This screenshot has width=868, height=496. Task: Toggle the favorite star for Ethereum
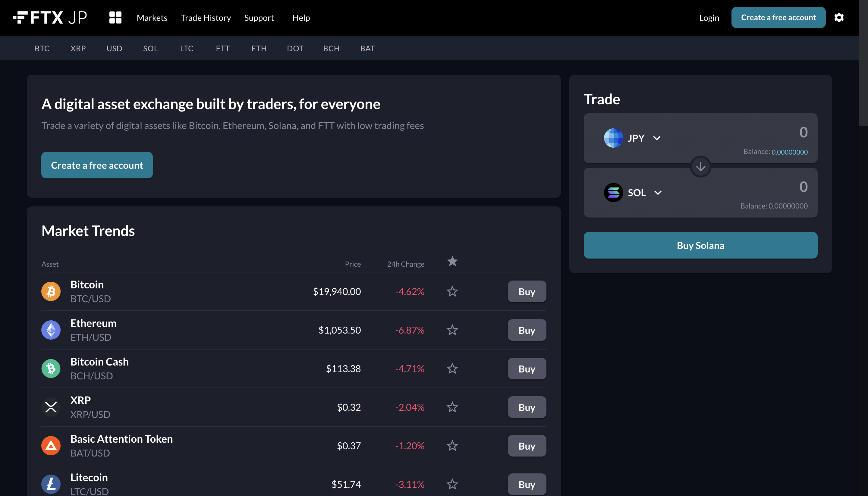coord(452,330)
